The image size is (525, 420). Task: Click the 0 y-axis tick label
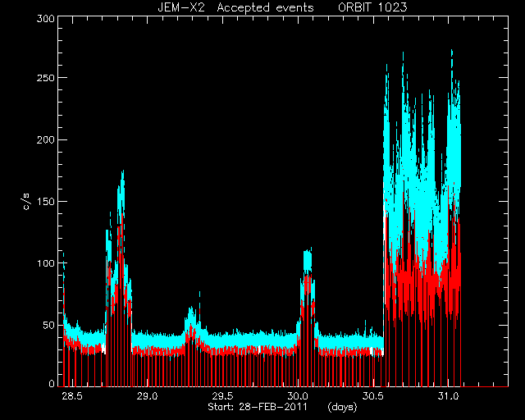click(x=52, y=383)
